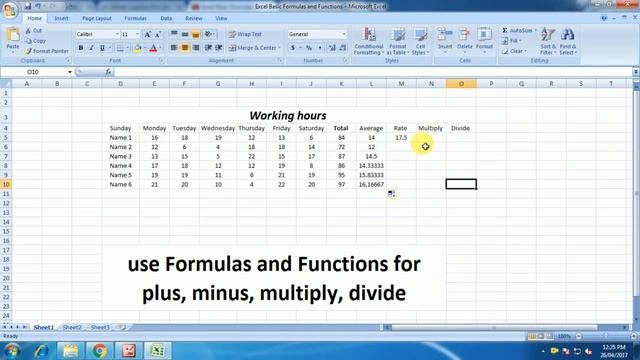Click the Wrap Text button
Viewport: 640px width, 360px height.
click(x=245, y=34)
